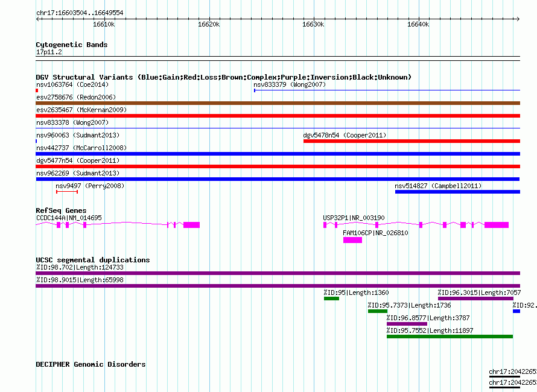Viewport: 537px width, 392px height.
Task: Open the FAM106CP|NR_026810 gene block
Action: tap(352, 240)
